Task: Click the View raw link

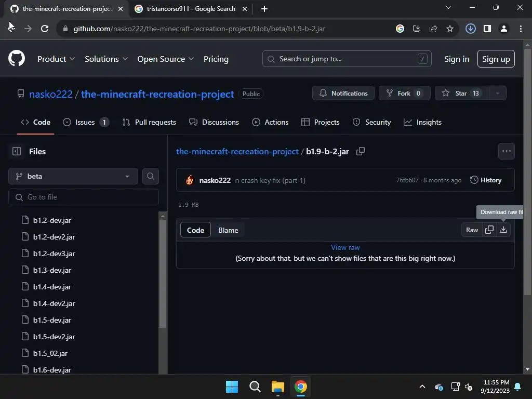Action: pyautogui.click(x=345, y=247)
